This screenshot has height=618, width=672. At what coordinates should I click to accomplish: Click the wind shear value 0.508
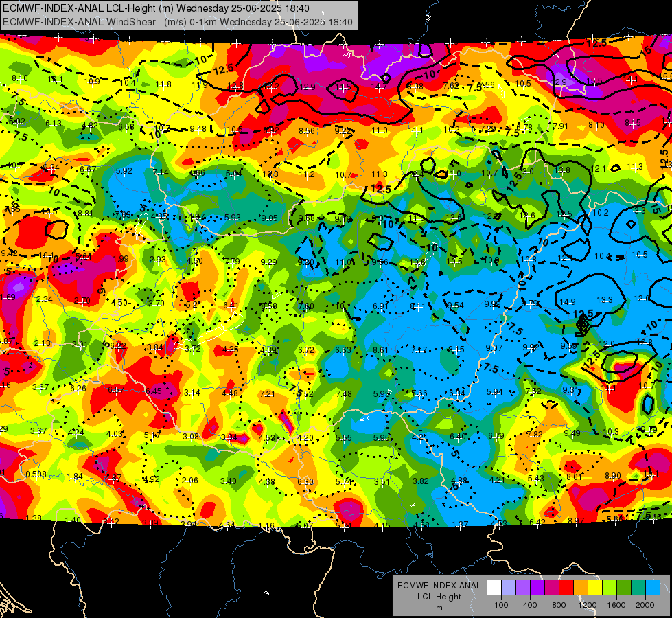pyautogui.click(x=36, y=474)
